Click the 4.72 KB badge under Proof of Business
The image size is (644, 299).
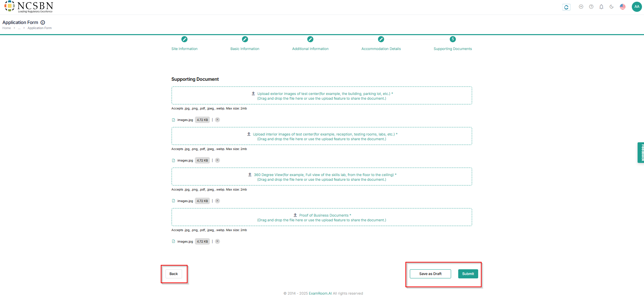tap(202, 242)
